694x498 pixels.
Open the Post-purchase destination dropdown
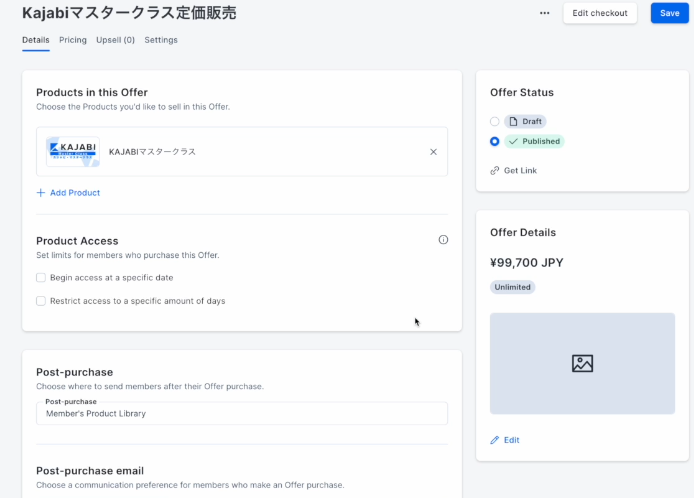(242, 413)
